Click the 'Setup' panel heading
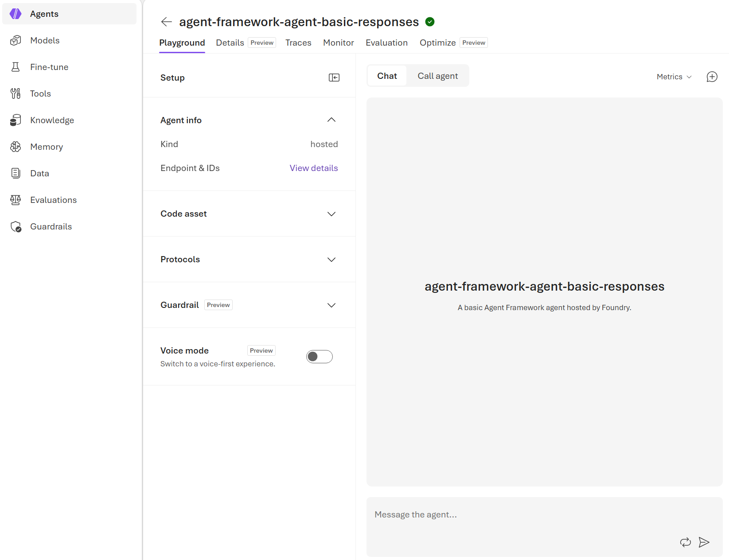The width and height of the screenshot is (729, 560). point(172,78)
